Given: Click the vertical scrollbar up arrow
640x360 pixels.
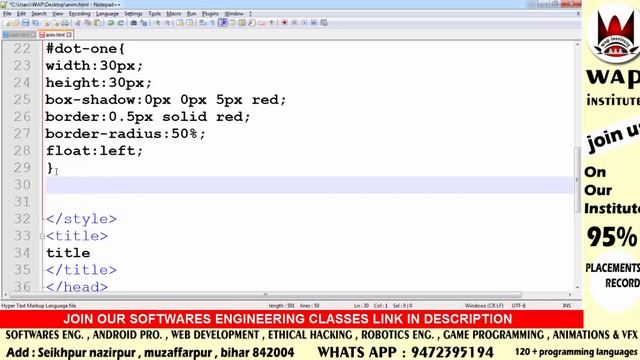Looking at the screenshot, I should point(577,44).
